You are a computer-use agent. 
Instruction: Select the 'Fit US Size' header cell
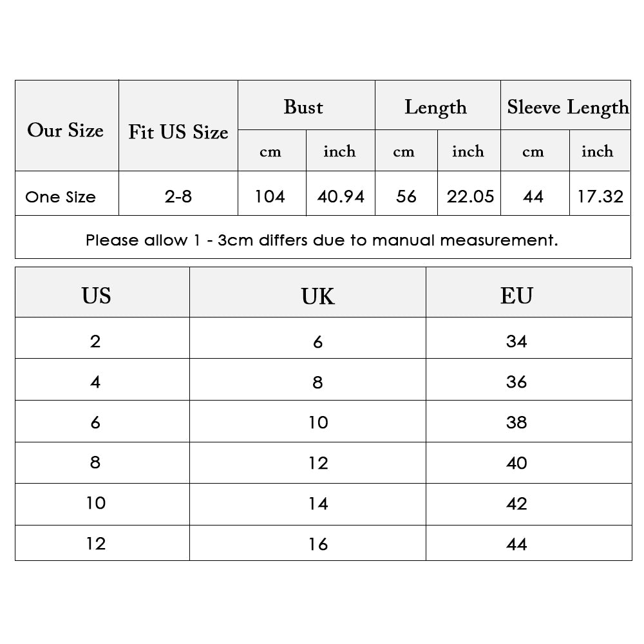(178, 126)
